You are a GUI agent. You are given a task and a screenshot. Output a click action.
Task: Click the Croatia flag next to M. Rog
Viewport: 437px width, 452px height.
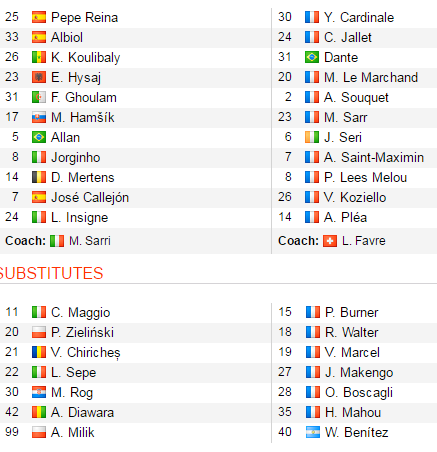(39, 392)
